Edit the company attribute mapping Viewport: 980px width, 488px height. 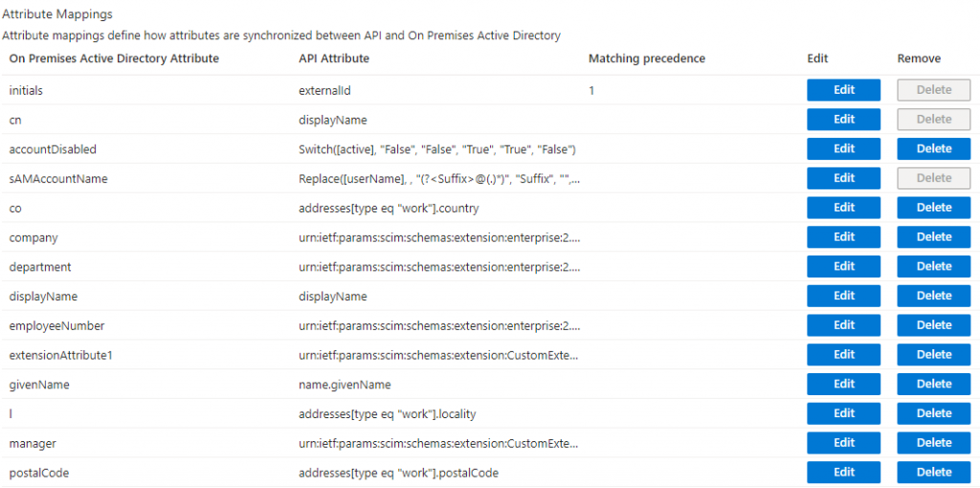click(x=843, y=237)
